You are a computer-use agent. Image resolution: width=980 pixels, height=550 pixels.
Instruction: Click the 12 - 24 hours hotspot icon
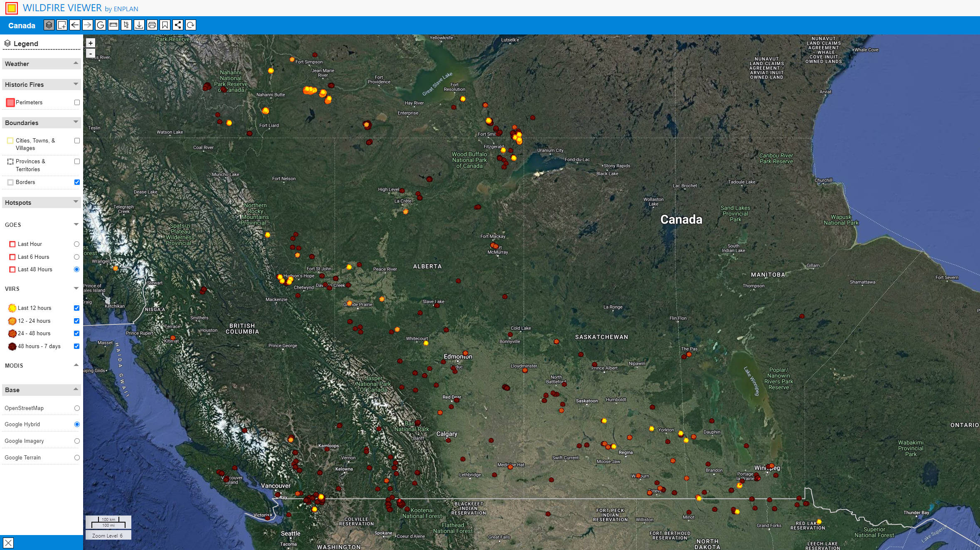(12, 321)
